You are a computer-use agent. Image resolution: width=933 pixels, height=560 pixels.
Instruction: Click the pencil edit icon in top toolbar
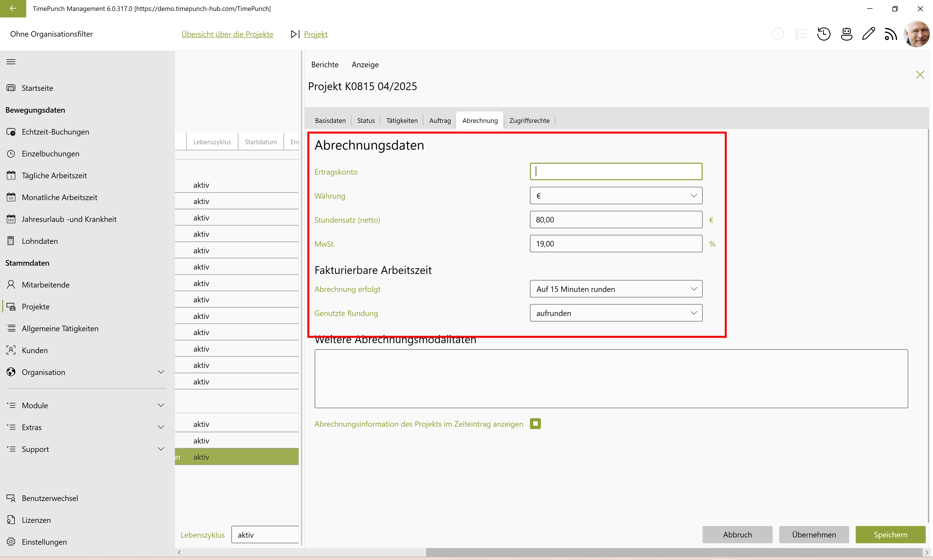click(868, 34)
